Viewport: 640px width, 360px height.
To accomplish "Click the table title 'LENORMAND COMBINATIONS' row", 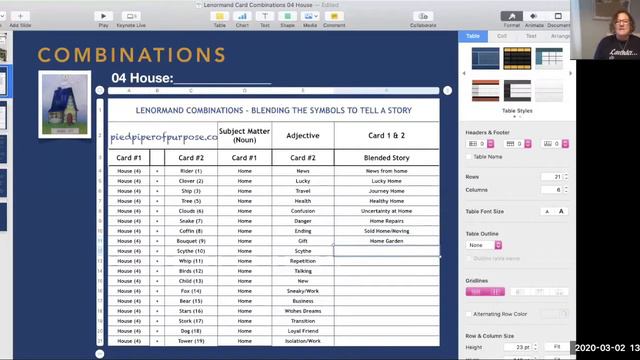I will tap(273, 110).
